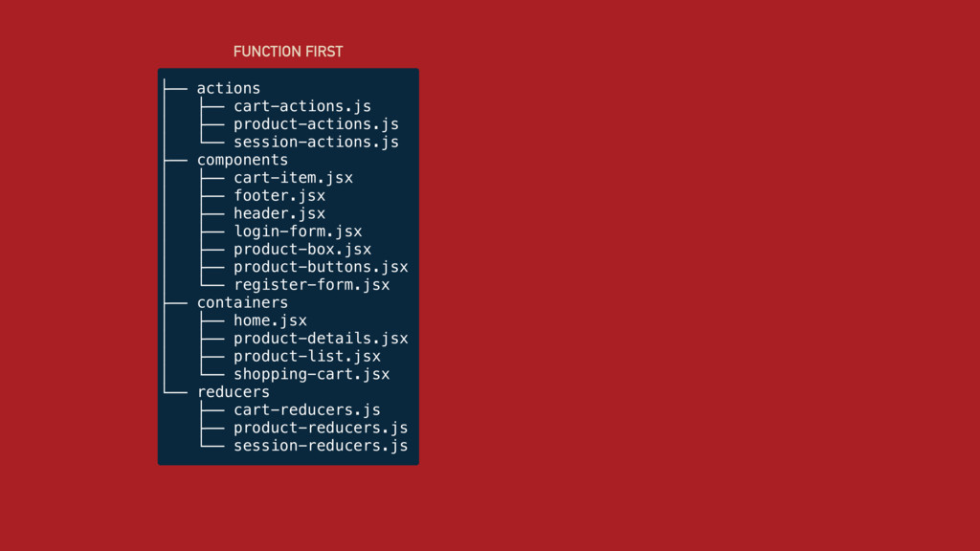Image resolution: width=980 pixels, height=551 pixels.
Task: Open header.jsx file
Action: 279,213
